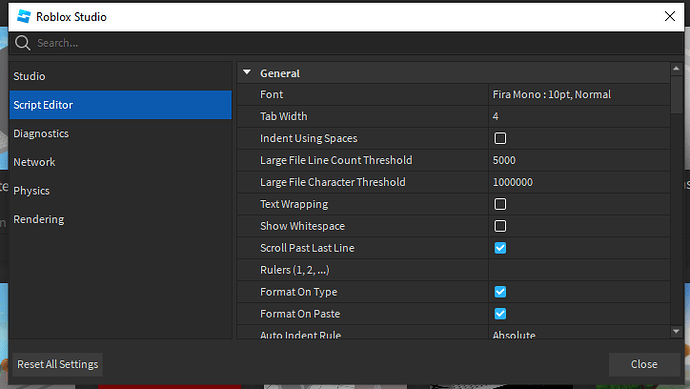Turn on Text Wrapping checkbox

pos(500,204)
